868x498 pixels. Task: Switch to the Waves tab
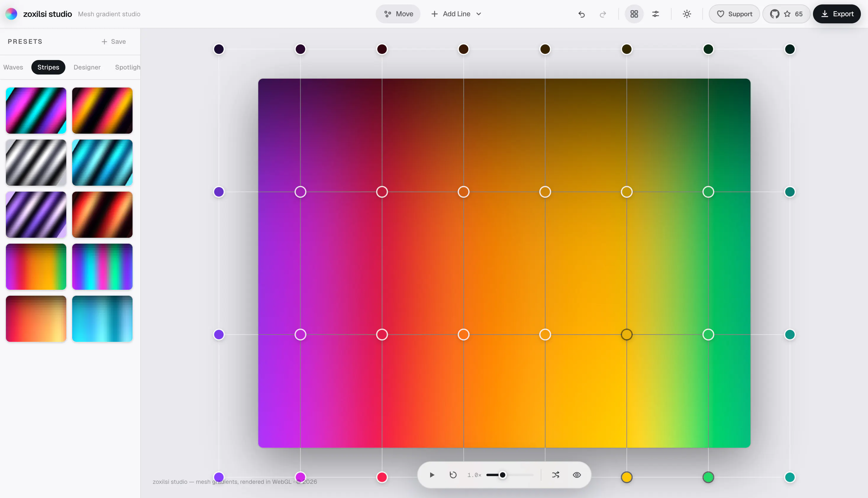coord(13,67)
